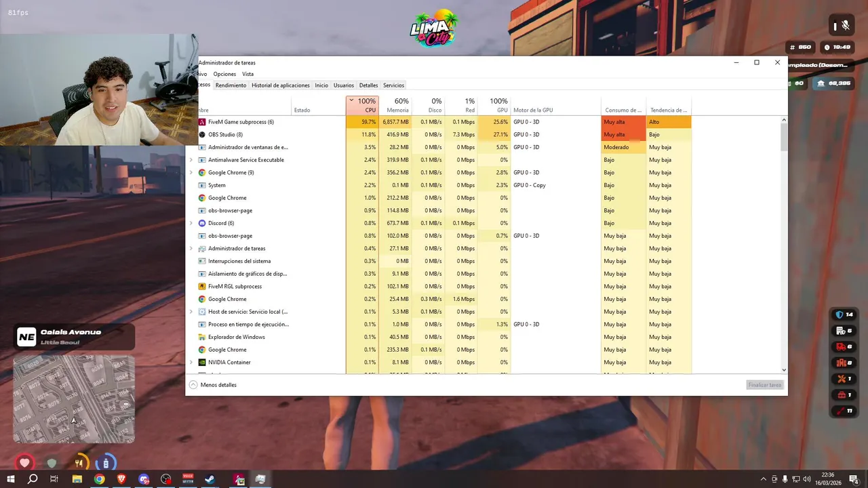The width and height of the screenshot is (868, 488).
Task: Sort by the GPU percentage column header
Action: coord(494,105)
